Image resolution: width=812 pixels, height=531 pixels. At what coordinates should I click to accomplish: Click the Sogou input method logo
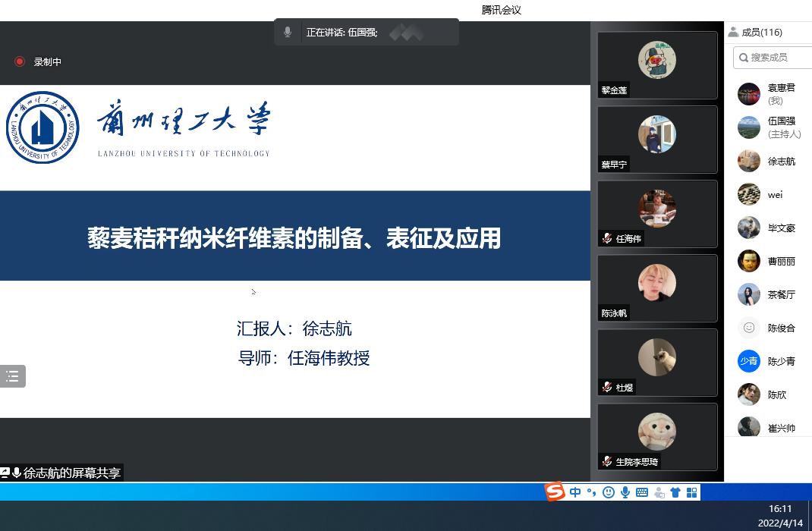(555, 492)
